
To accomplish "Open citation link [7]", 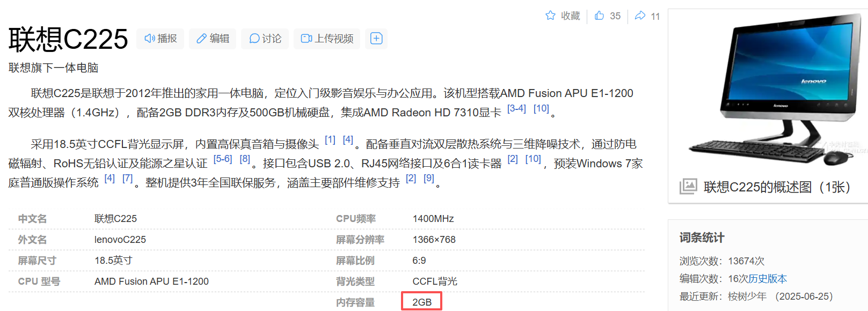I will pyautogui.click(x=127, y=179).
